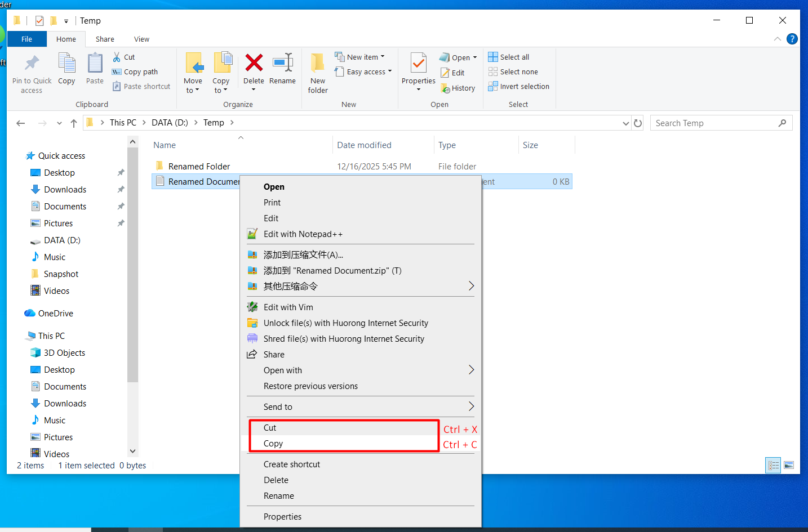Screen dimensions: 808x532
Task: Go back with the left arrow button
Action: [x=21, y=123]
